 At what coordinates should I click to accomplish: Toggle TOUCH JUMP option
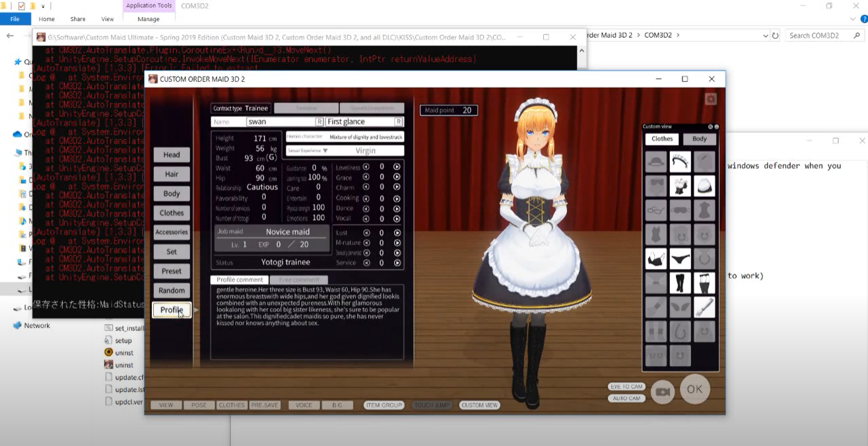pos(432,405)
